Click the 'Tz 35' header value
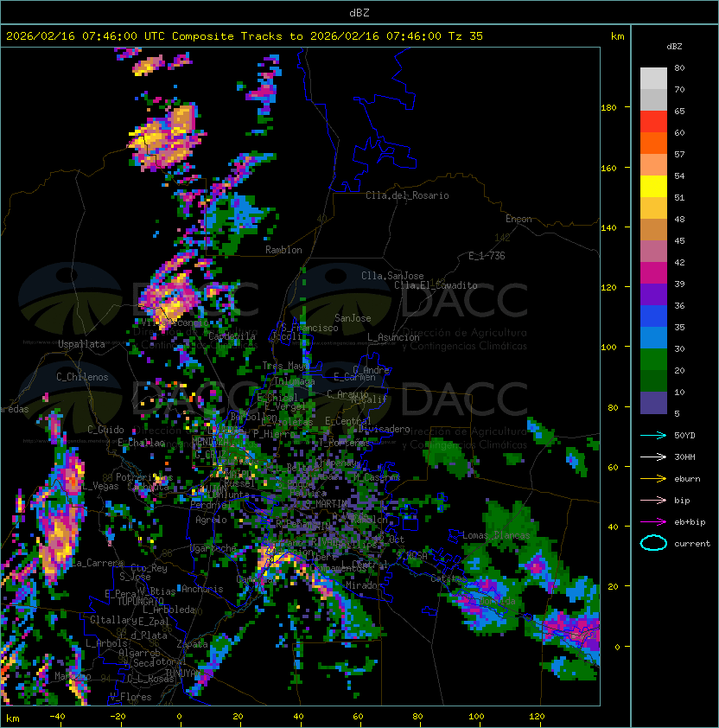This screenshot has height=728, width=719. pyautogui.click(x=466, y=36)
